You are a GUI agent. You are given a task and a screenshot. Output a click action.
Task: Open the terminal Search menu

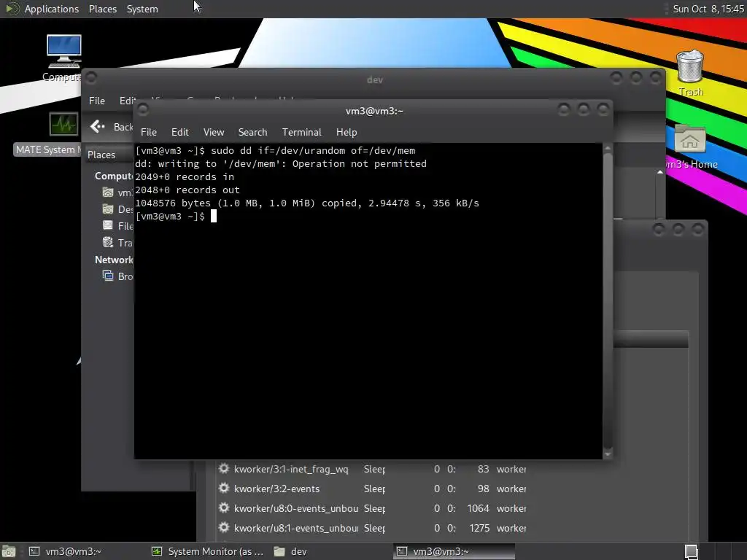(252, 132)
